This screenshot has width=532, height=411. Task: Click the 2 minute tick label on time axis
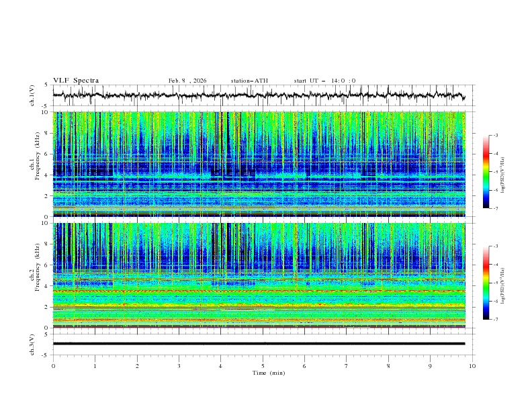coord(137,366)
